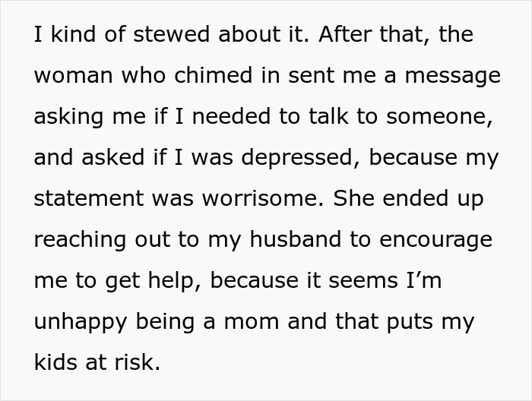The height and width of the screenshot is (401, 532).
Task: Click the words 'chimed in'
Action: pyautogui.click(x=227, y=75)
